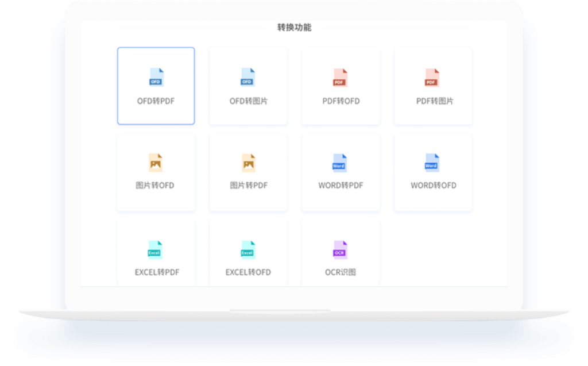This screenshot has height=366, width=588.
Task: Choose the 图片转PDF label
Action: [x=249, y=186]
